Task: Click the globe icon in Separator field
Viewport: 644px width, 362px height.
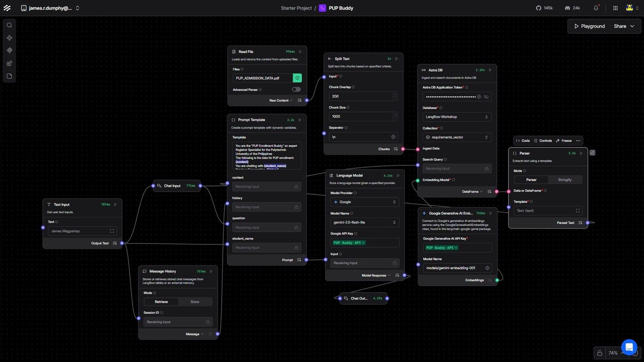Action: 393,137
